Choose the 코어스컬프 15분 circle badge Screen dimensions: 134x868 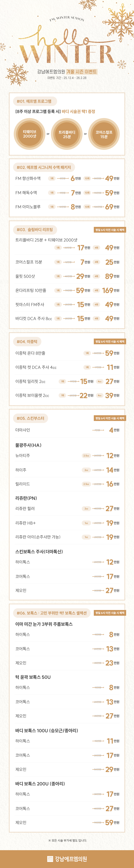(x=104, y=134)
